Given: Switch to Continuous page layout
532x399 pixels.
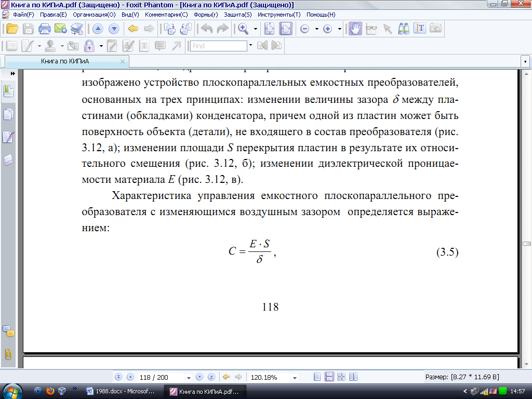Looking at the screenshot, I should (x=329, y=377).
